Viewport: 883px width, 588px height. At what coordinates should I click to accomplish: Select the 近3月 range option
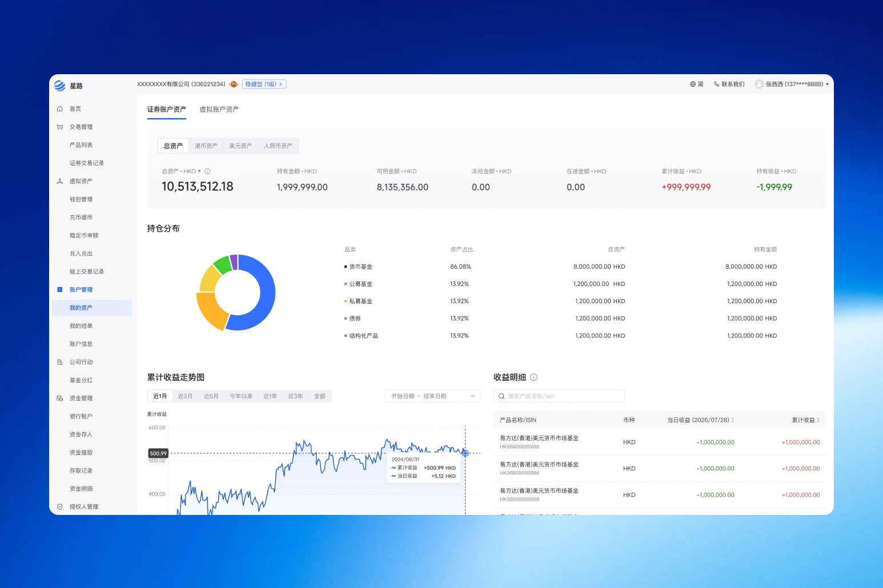(x=185, y=396)
